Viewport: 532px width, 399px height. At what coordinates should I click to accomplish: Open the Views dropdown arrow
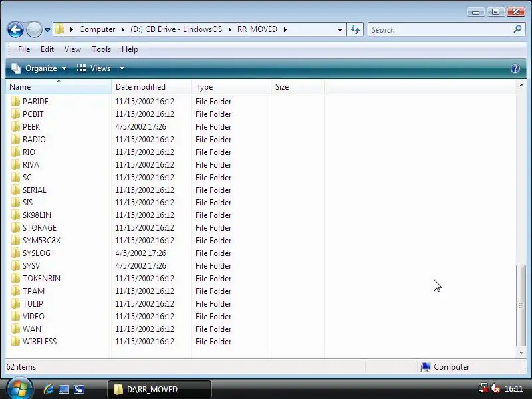click(122, 68)
